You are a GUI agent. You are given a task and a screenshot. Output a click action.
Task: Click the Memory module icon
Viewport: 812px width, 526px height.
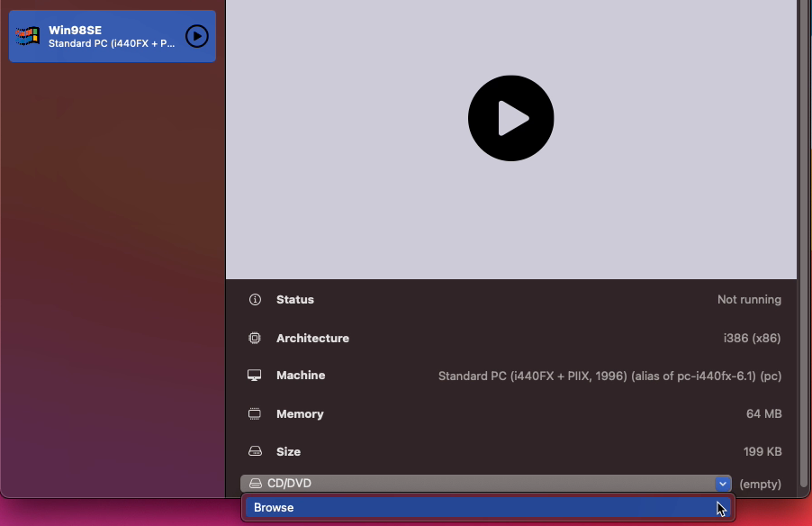[254, 413]
